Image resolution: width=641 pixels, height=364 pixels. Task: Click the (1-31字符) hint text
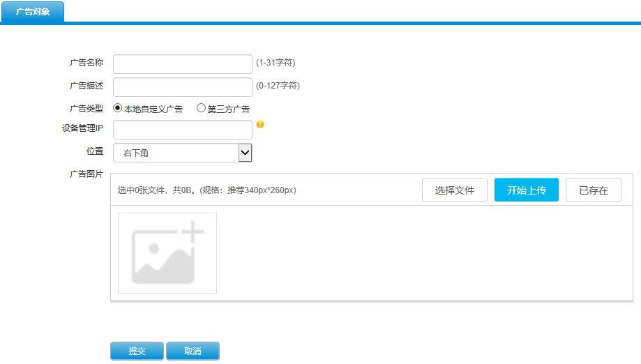(x=276, y=63)
